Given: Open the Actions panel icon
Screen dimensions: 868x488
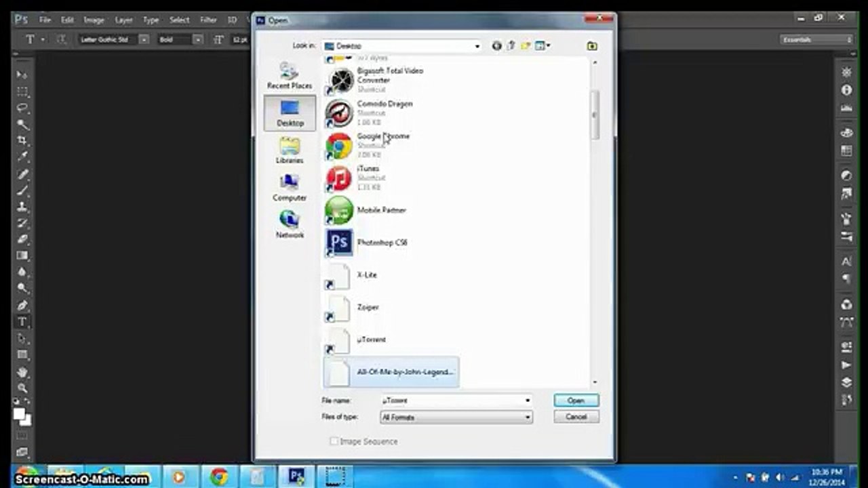Looking at the screenshot, I should click(x=846, y=365).
